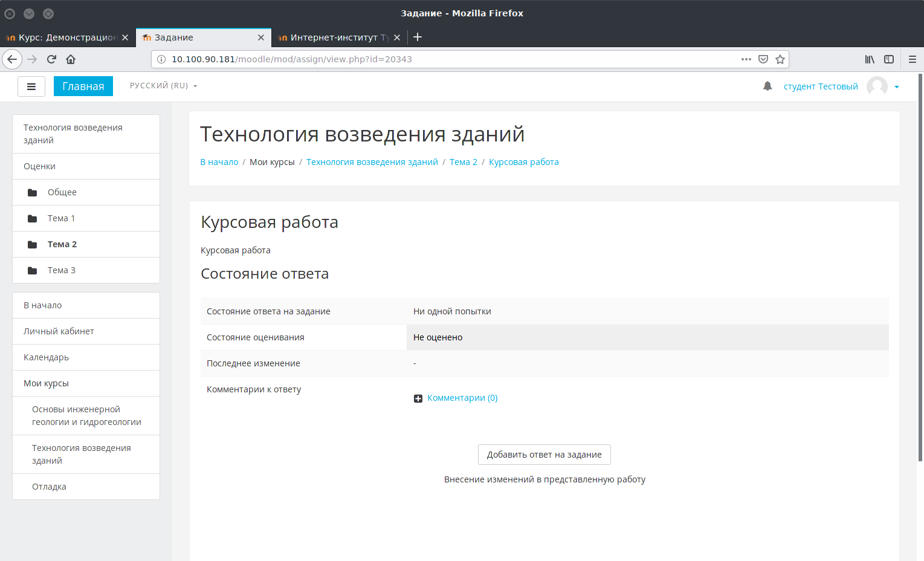Screen dimensions: 924x561
Task: Click the Главная button
Action: 83,86
